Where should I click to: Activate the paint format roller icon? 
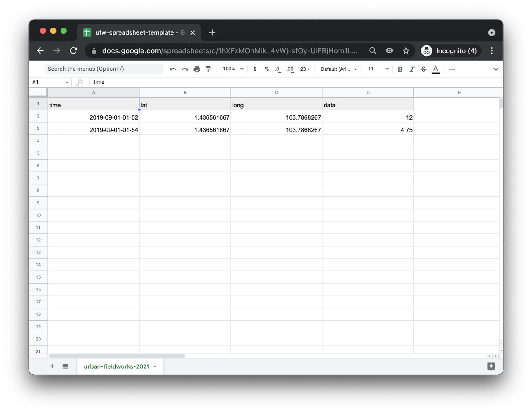tap(209, 69)
